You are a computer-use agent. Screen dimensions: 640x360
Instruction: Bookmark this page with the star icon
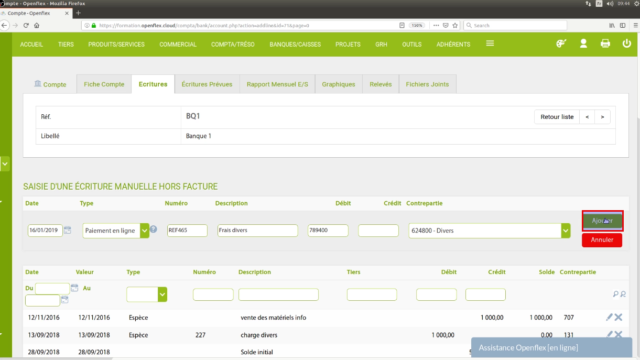(x=455, y=25)
